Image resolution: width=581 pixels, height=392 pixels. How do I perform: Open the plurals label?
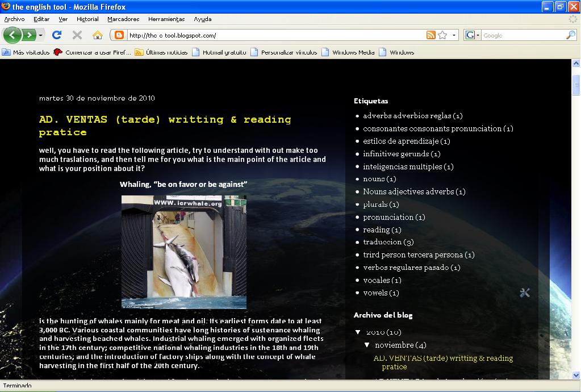click(375, 204)
